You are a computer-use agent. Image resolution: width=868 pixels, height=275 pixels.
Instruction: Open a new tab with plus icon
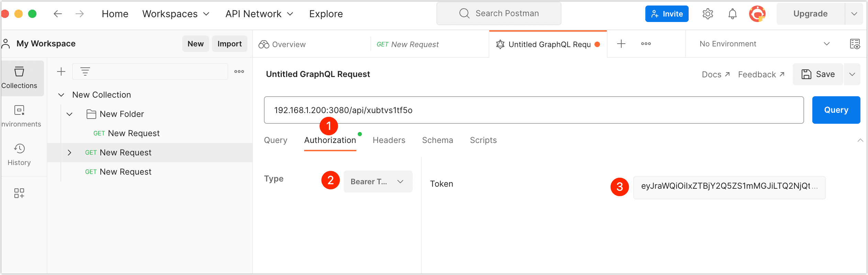(x=621, y=44)
